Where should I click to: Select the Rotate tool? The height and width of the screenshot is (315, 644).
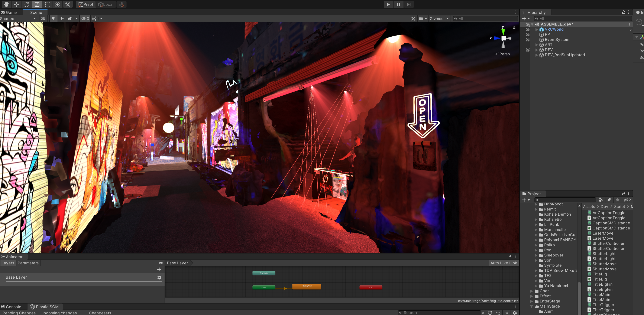coord(27,4)
